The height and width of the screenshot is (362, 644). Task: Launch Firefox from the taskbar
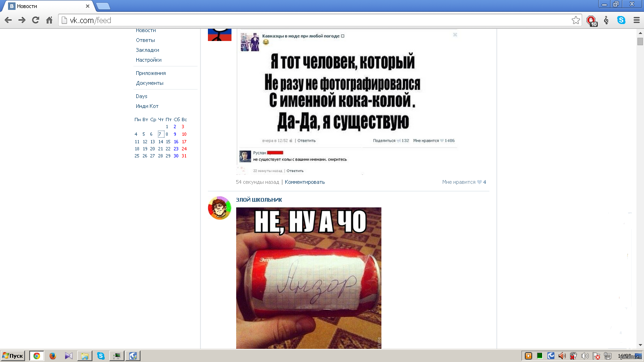pyautogui.click(x=53, y=356)
